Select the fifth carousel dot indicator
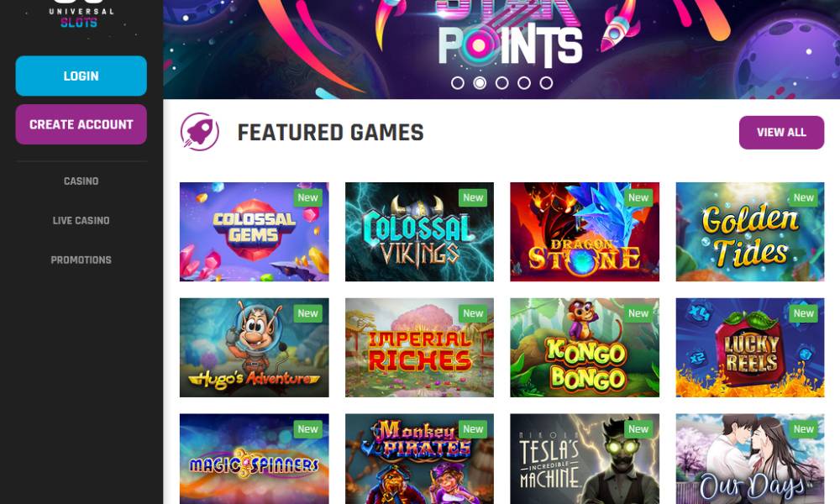 pos(546,83)
